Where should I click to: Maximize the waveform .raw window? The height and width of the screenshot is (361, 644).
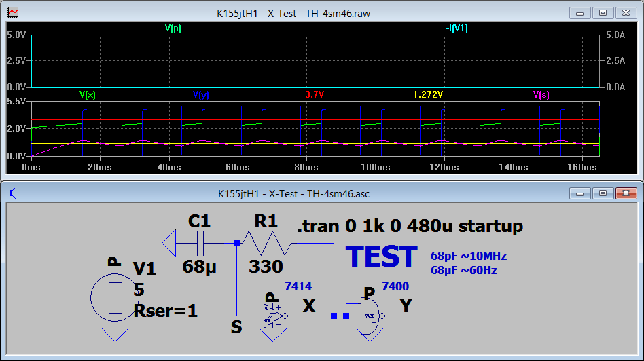(x=602, y=13)
